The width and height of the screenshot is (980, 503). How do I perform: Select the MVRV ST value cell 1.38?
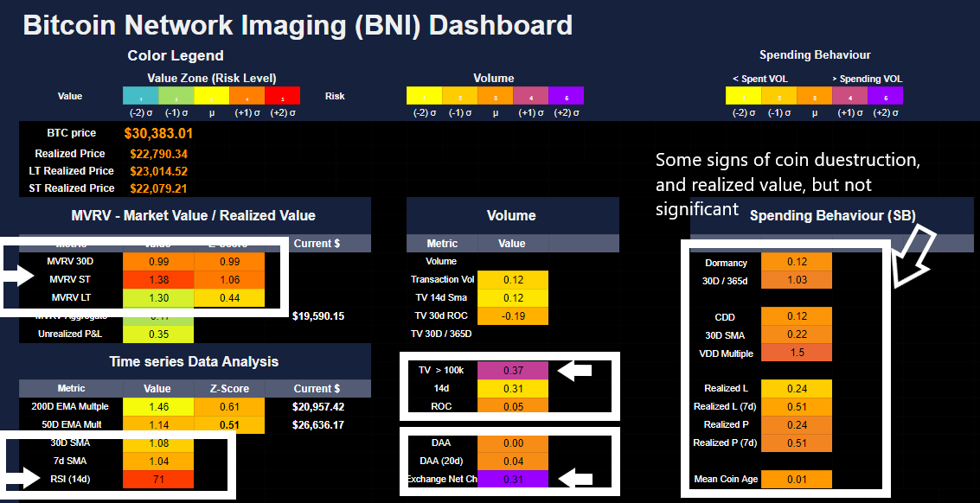pyautogui.click(x=159, y=280)
